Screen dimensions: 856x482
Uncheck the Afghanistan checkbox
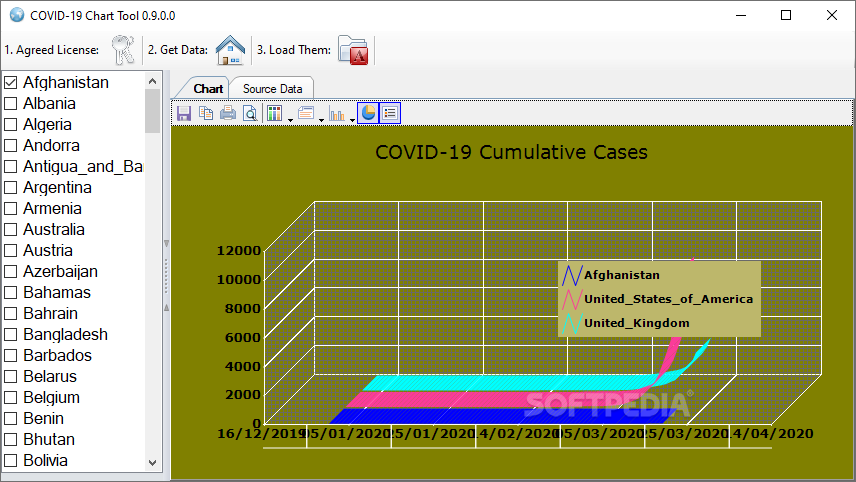pyautogui.click(x=10, y=82)
